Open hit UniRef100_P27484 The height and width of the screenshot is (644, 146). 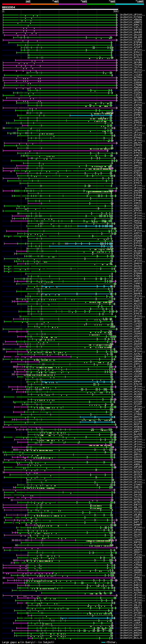tap(131, 18)
